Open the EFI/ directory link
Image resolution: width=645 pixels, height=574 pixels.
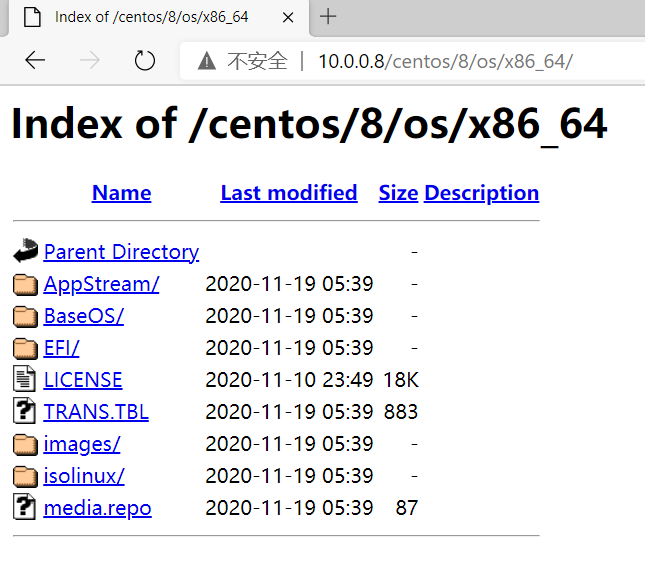pos(62,348)
